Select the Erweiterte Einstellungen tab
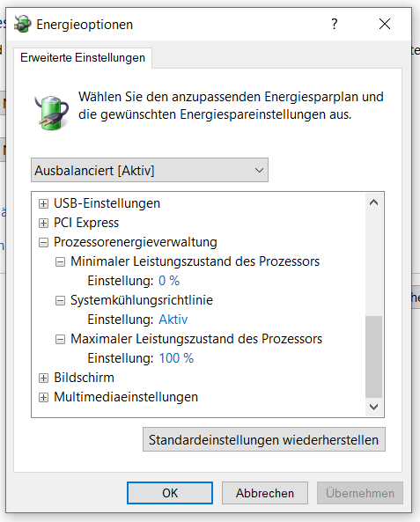The width and height of the screenshot is (420, 522). (x=83, y=57)
